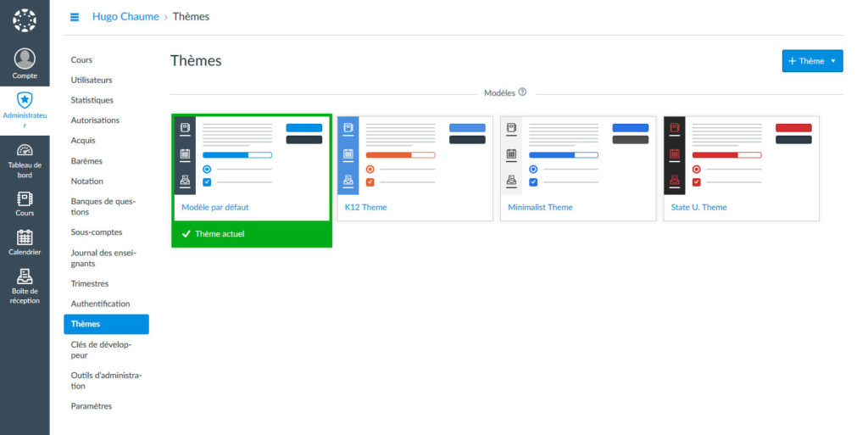Open the Compte avatar menu
868x435 pixels.
(x=25, y=59)
